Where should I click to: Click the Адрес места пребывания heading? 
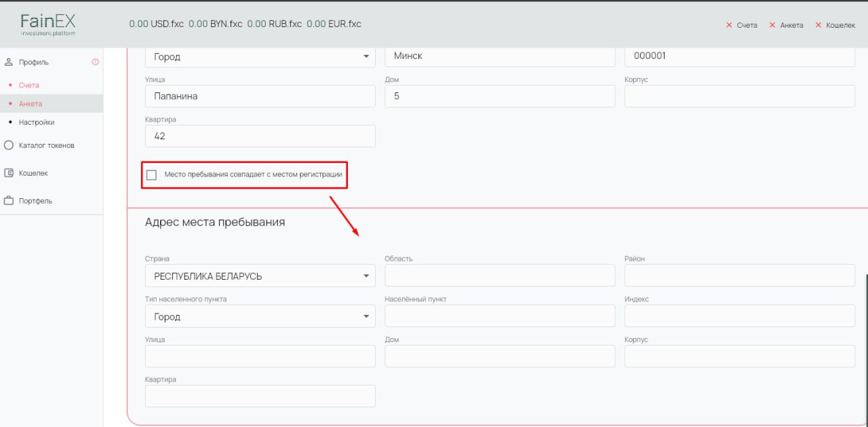point(215,222)
